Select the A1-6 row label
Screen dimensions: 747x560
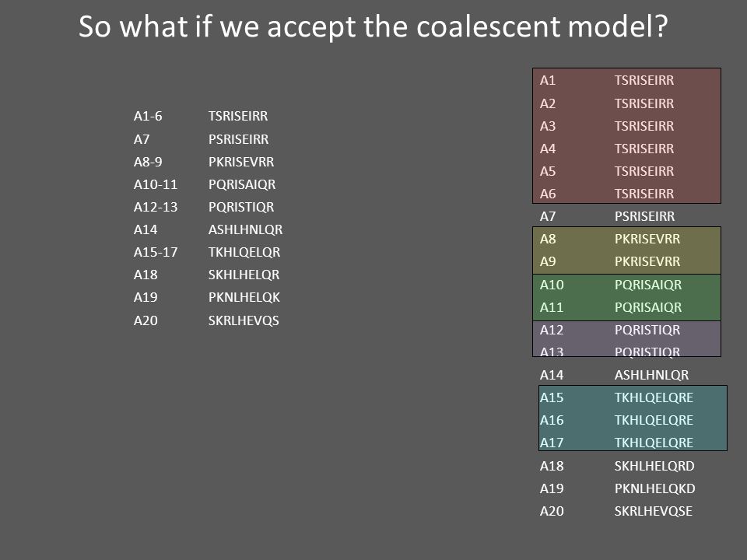click(148, 116)
